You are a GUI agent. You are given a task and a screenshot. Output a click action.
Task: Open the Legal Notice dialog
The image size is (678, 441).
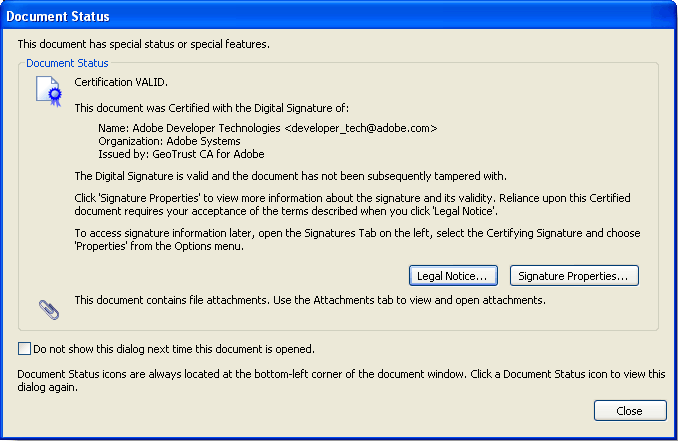pos(453,275)
